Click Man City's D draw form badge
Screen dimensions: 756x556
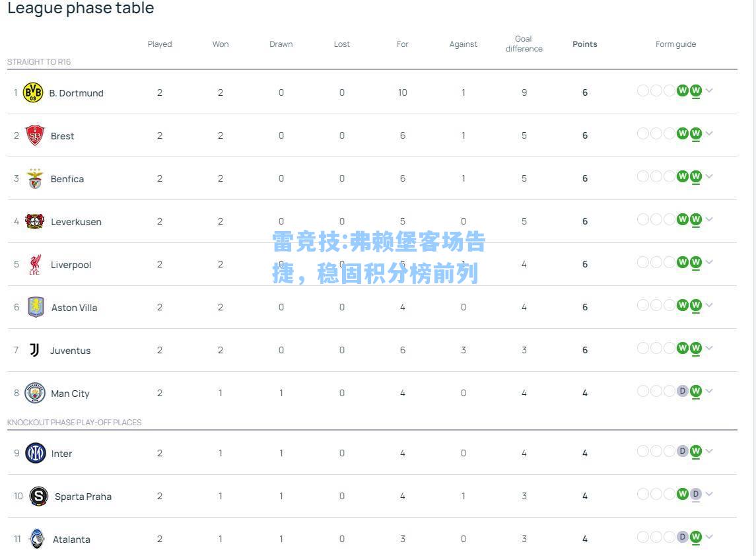tap(682, 391)
